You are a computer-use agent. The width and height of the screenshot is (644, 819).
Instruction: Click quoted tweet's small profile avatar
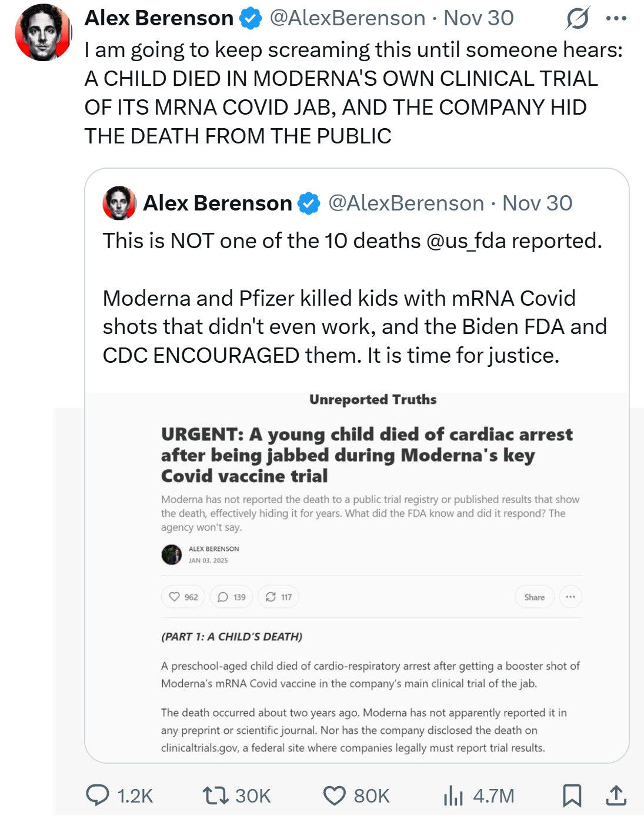tap(119, 203)
